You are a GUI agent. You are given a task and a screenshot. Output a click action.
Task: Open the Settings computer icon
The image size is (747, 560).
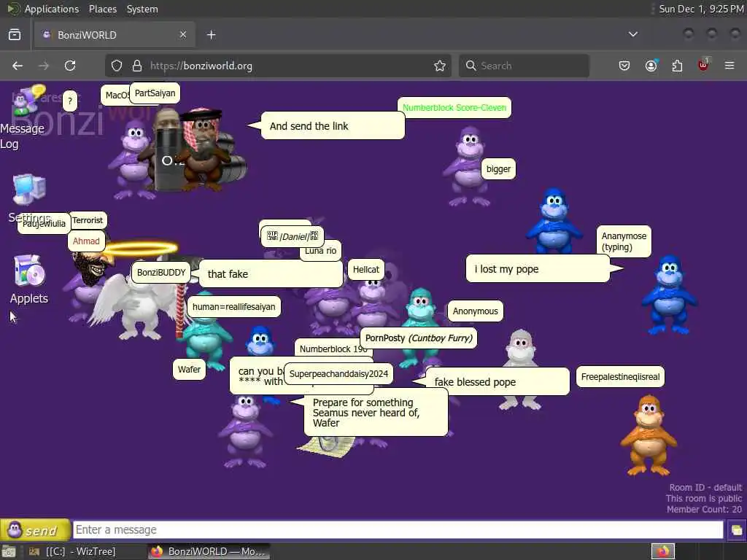[x=29, y=190]
